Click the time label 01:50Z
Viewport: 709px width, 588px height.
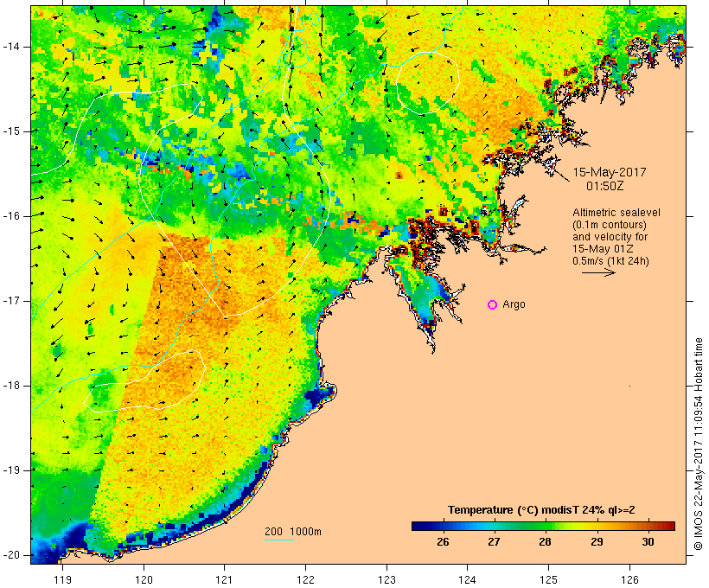(x=605, y=186)
